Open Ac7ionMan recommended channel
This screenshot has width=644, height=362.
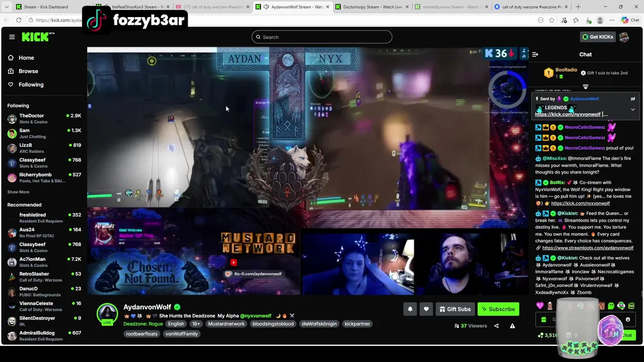44,262
